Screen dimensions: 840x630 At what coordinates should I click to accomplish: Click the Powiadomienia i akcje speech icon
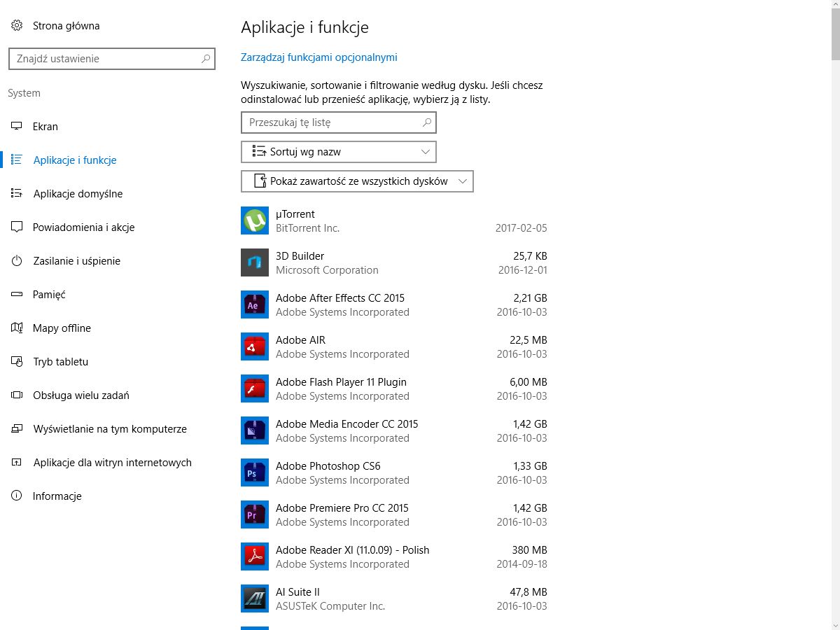coord(17,227)
